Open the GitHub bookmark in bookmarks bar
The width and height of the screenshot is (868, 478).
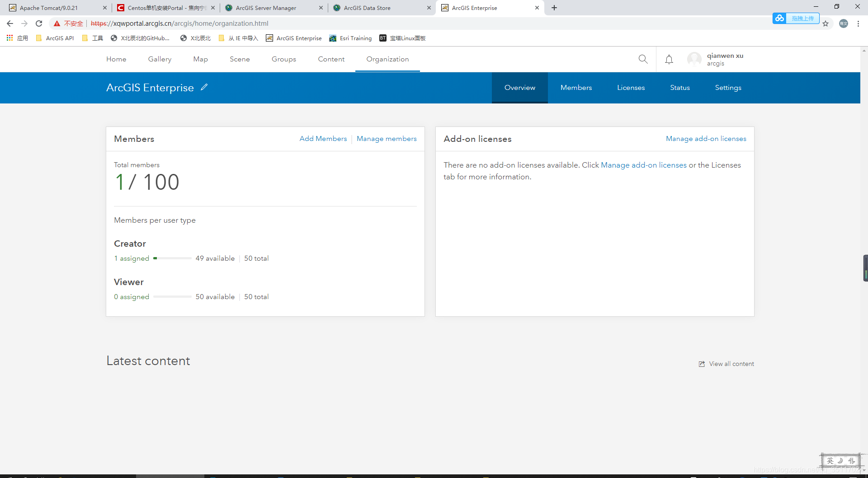click(x=140, y=38)
